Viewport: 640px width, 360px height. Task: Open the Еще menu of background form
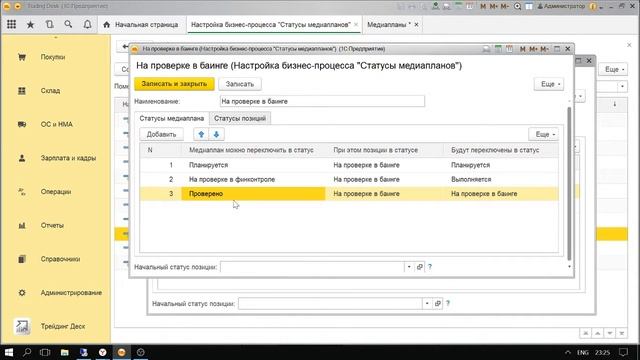pos(614,69)
